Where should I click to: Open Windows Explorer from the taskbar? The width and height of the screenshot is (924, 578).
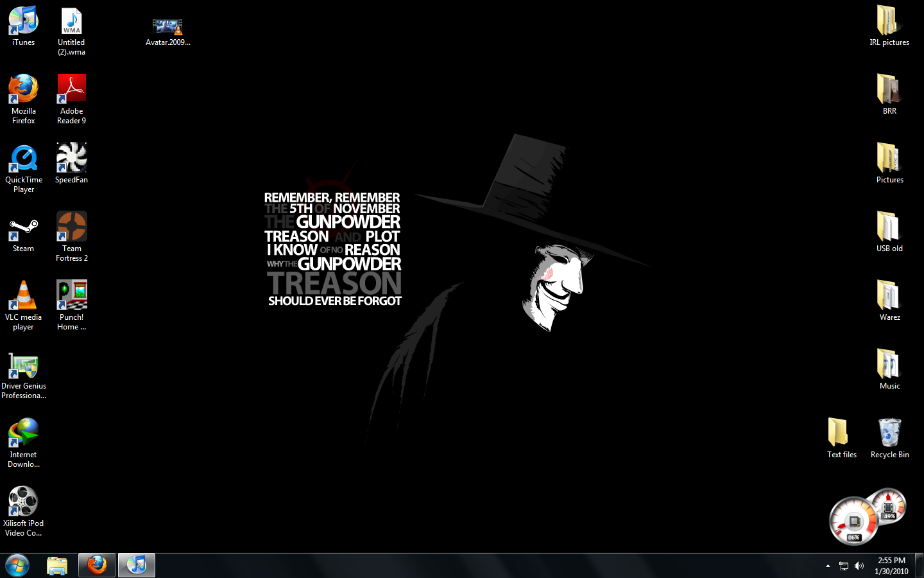click(x=56, y=565)
